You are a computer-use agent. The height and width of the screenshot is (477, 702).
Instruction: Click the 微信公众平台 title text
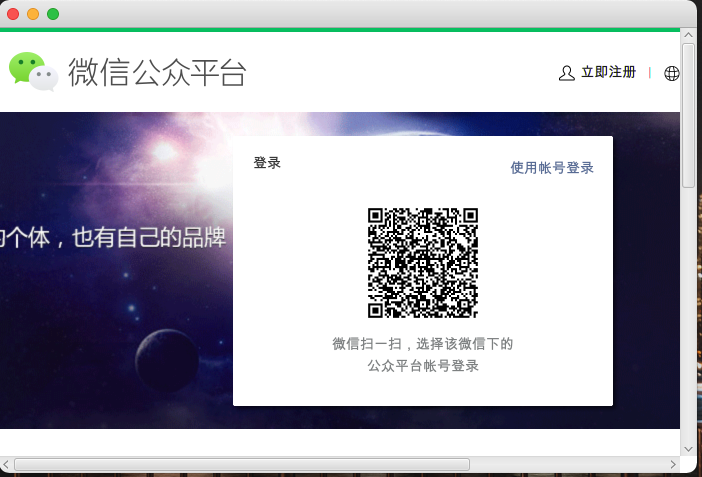coord(157,72)
